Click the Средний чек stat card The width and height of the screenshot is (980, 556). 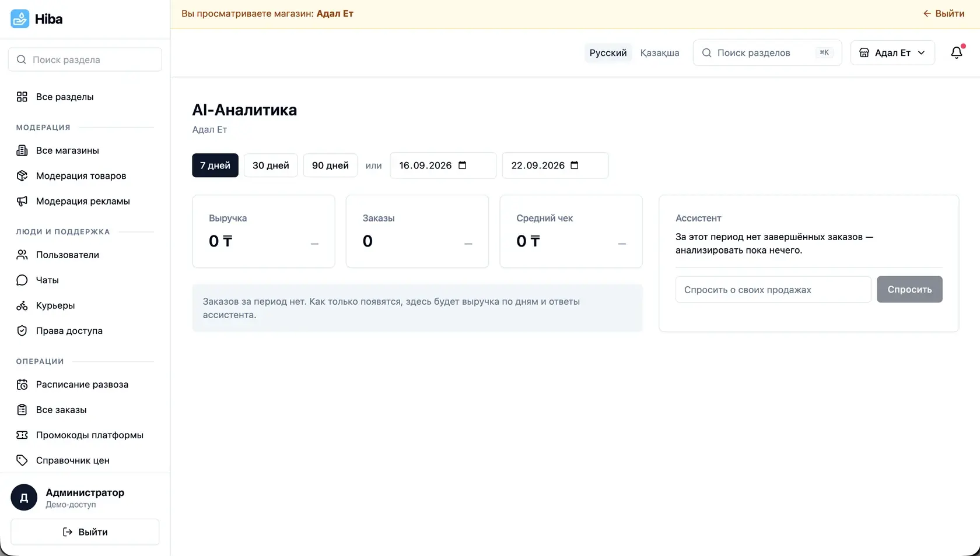point(571,231)
